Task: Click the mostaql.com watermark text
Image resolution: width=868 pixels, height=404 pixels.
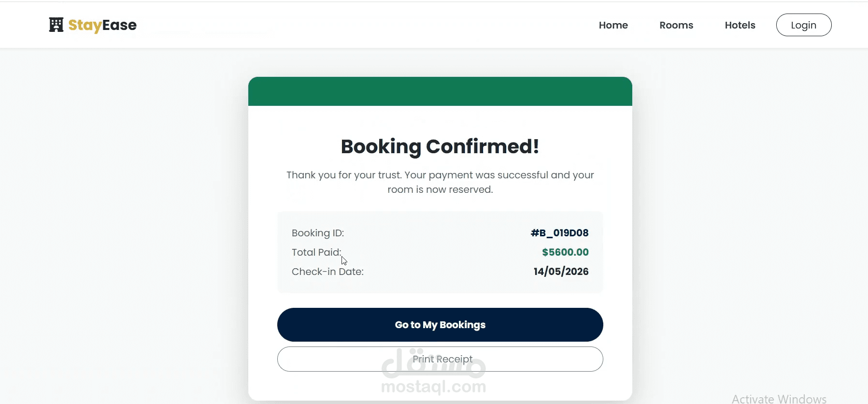Action: pos(433,387)
